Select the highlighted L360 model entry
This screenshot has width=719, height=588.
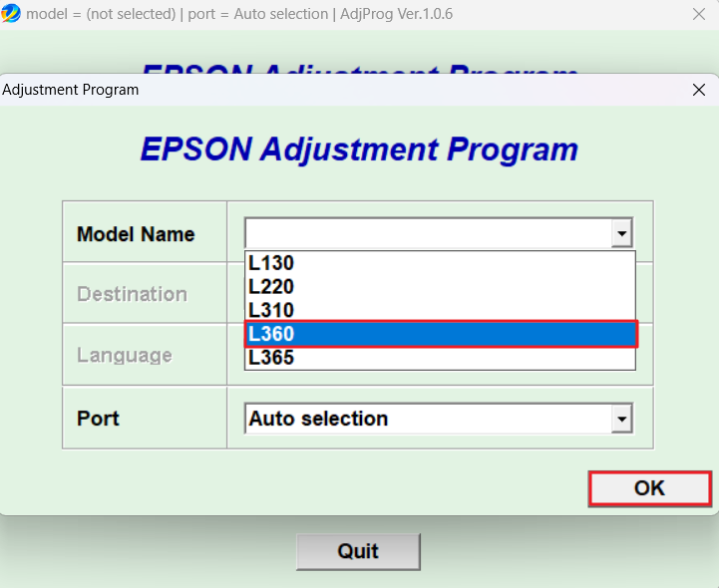[440, 334]
